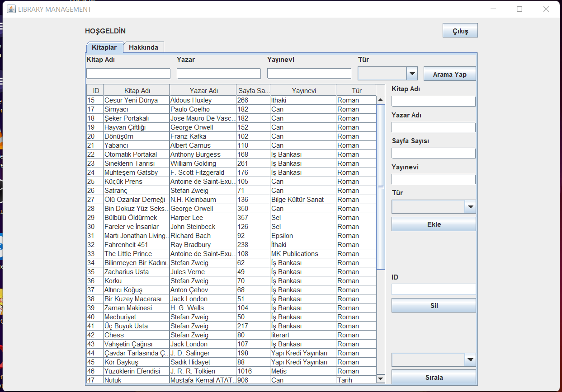The height and width of the screenshot is (392, 562).
Task: Click the down arrow of the table scrollbar
Action: [380, 378]
